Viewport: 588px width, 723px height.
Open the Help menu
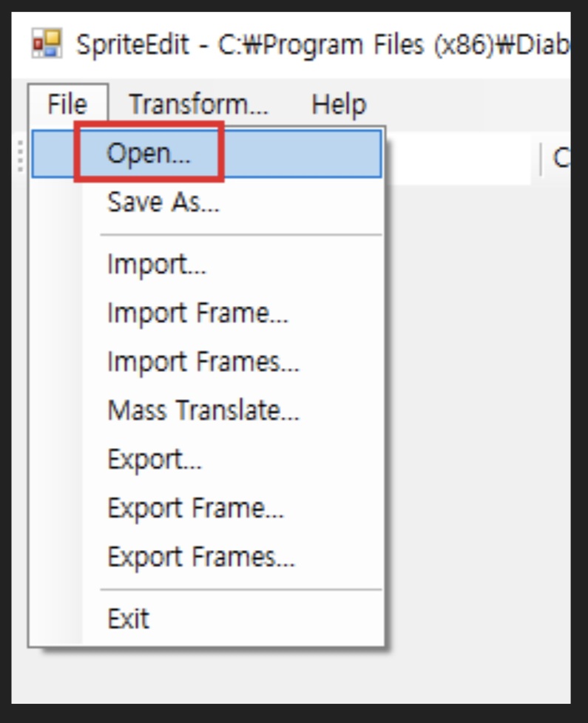pos(338,104)
